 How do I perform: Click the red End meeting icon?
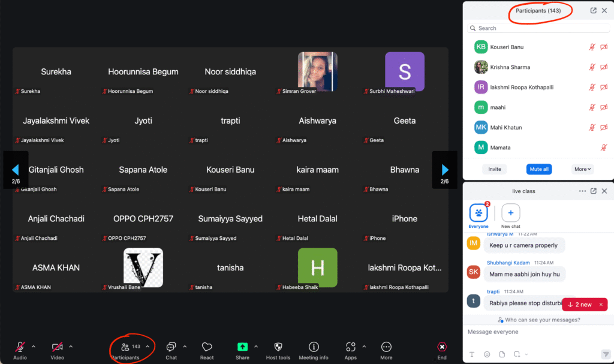442,347
